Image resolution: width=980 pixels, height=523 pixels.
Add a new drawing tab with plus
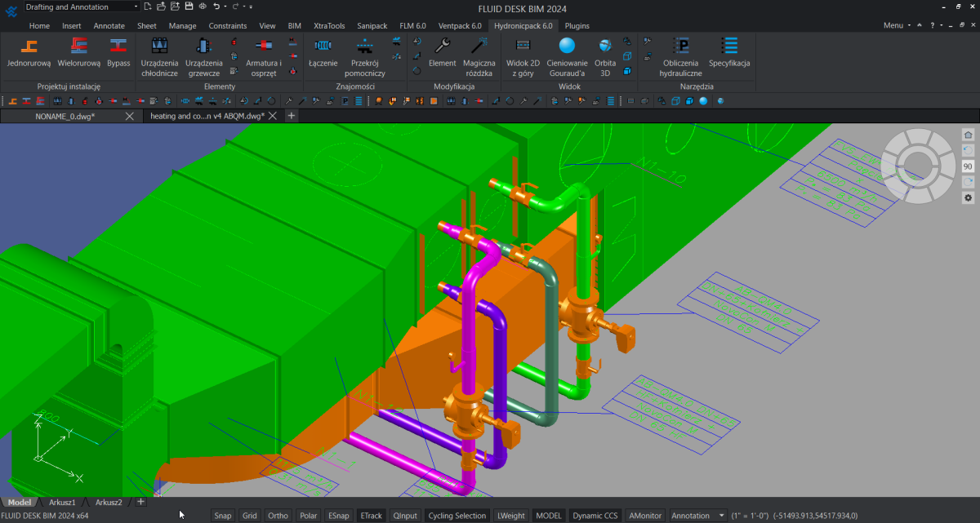click(291, 116)
